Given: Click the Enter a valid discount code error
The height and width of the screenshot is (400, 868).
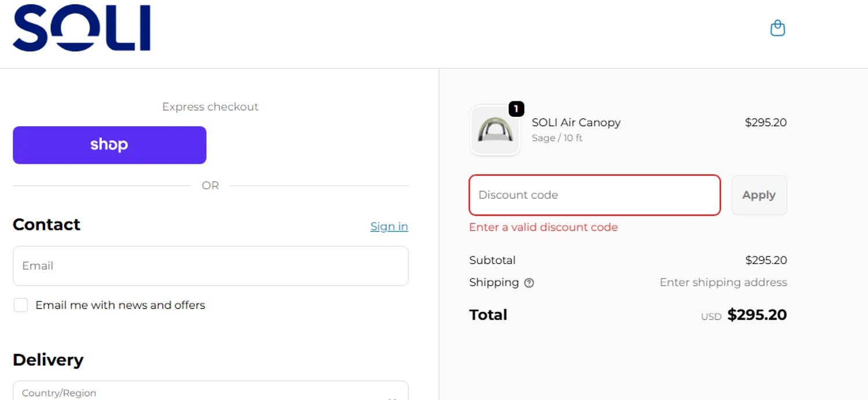Looking at the screenshot, I should (x=543, y=227).
